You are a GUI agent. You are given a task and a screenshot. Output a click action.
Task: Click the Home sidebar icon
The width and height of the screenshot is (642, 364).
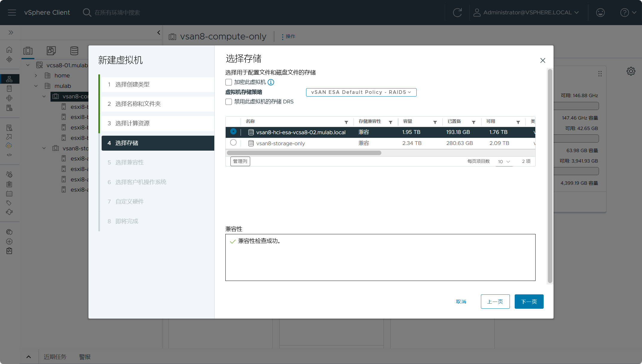pos(9,50)
